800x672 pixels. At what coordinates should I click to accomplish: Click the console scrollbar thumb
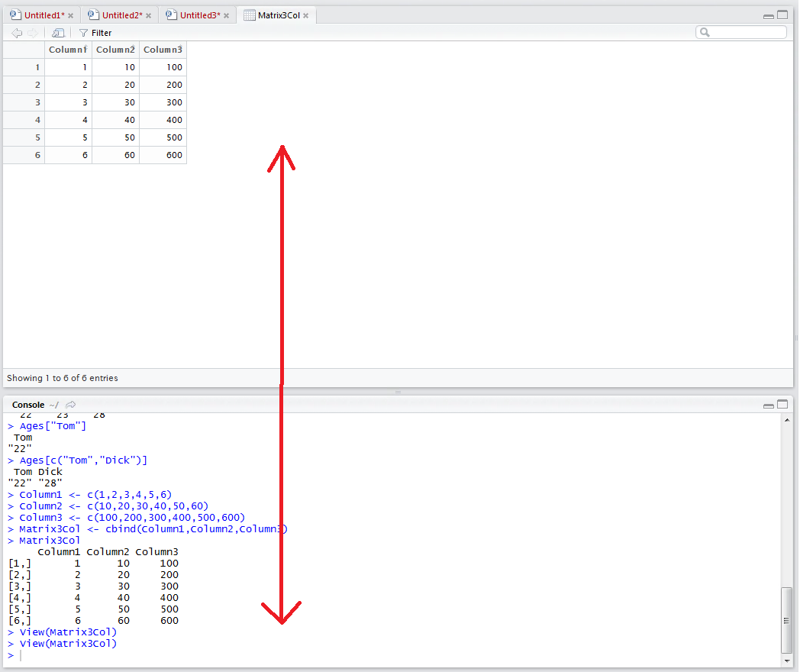pyautogui.click(x=787, y=620)
